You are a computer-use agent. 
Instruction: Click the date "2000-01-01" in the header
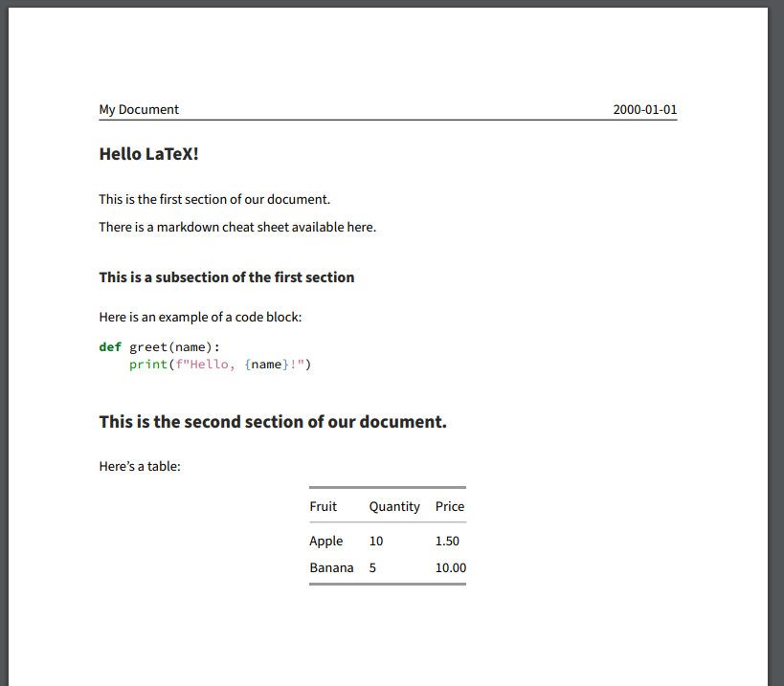(644, 109)
